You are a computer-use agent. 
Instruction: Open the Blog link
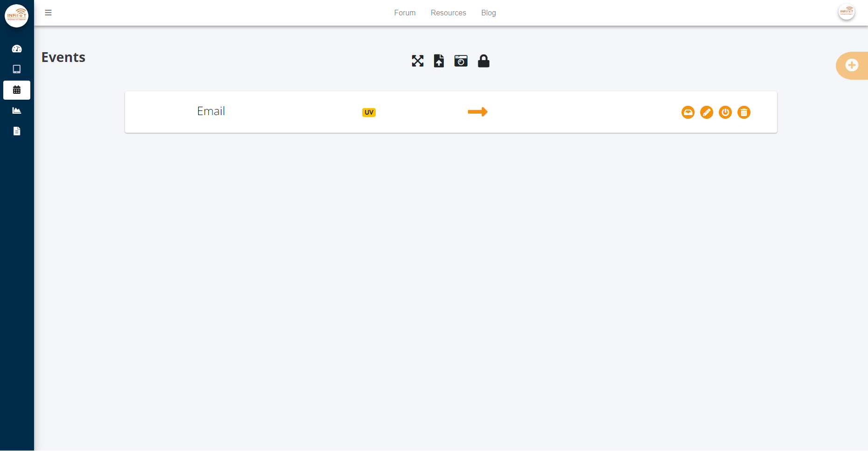(x=489, y=13)
